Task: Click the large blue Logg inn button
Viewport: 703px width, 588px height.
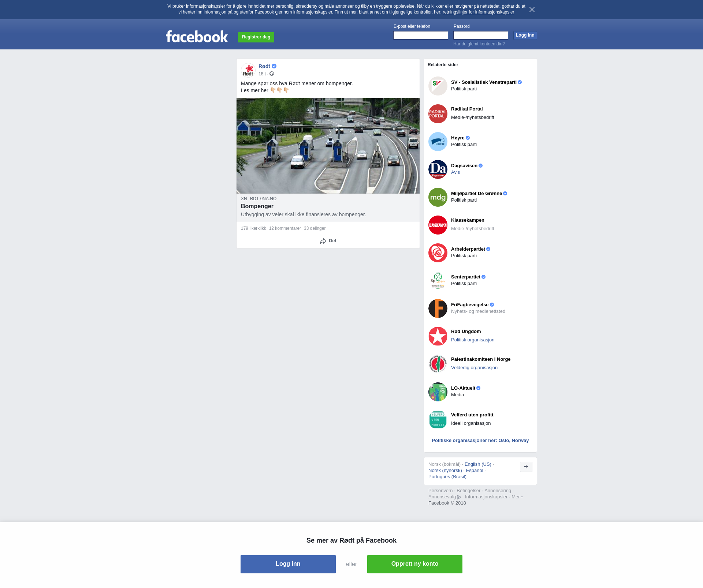Action: [x=288, y=564]
